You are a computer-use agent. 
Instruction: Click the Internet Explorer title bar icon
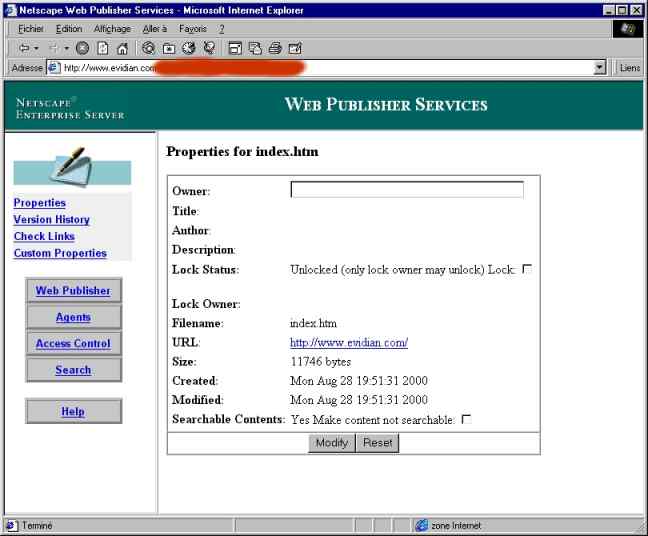coord(11,10)
